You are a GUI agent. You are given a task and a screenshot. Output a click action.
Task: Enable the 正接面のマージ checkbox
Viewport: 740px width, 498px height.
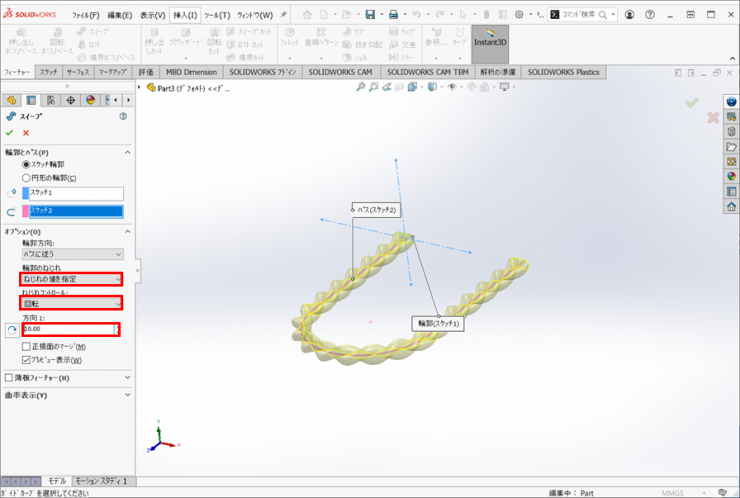(26, 346)
